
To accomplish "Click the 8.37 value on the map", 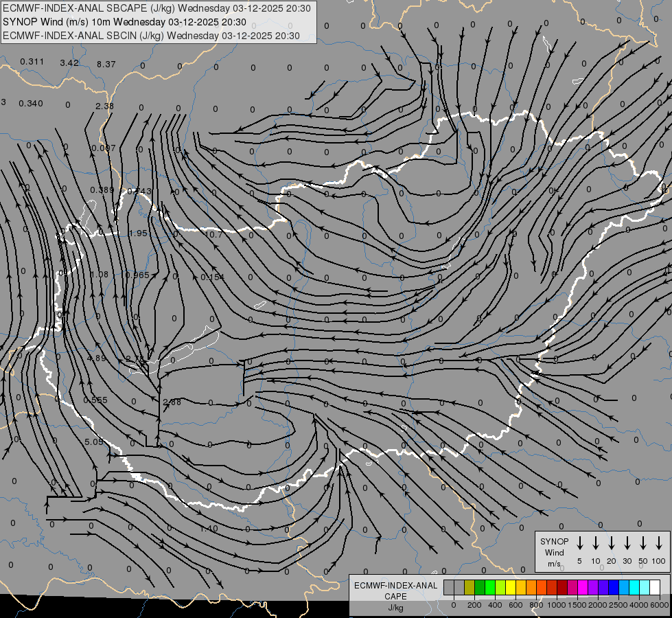I will [106, 65].
